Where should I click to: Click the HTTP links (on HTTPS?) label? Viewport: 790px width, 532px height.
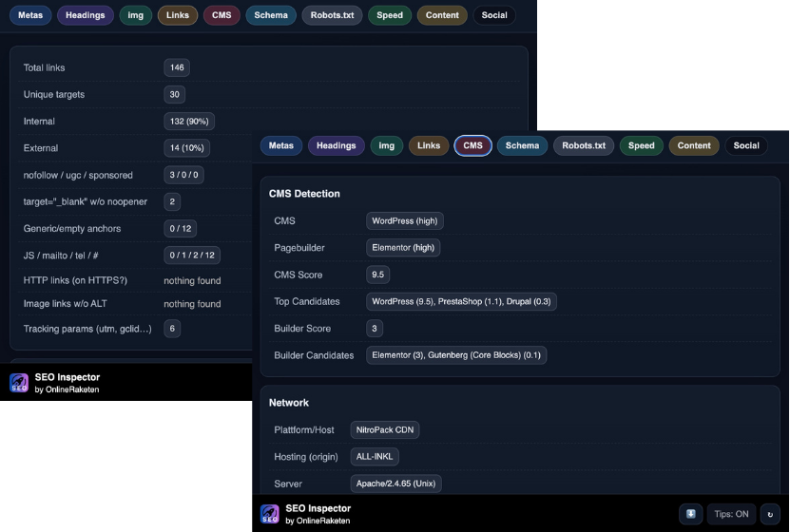(x=75, y=280)
